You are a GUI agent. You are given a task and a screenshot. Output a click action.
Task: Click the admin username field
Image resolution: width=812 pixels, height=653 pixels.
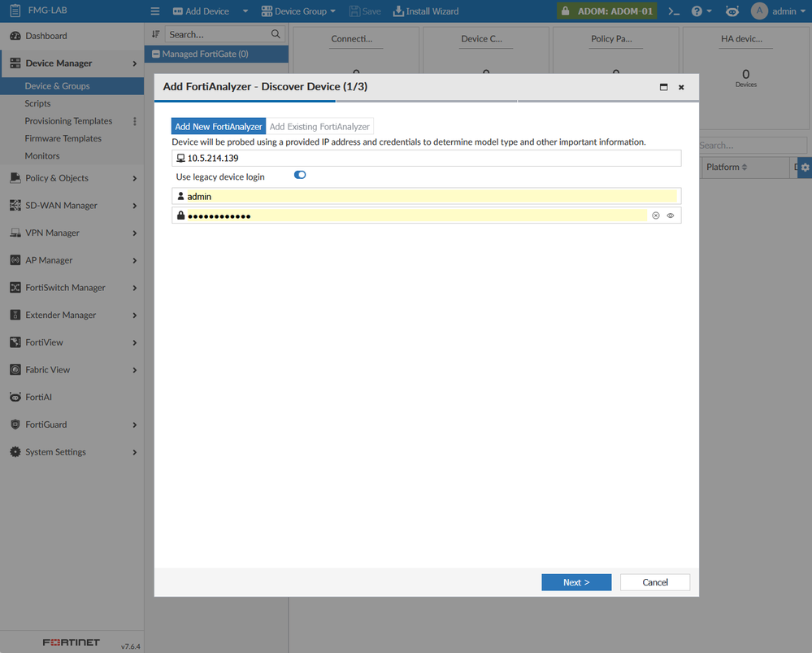pos(426,197)
